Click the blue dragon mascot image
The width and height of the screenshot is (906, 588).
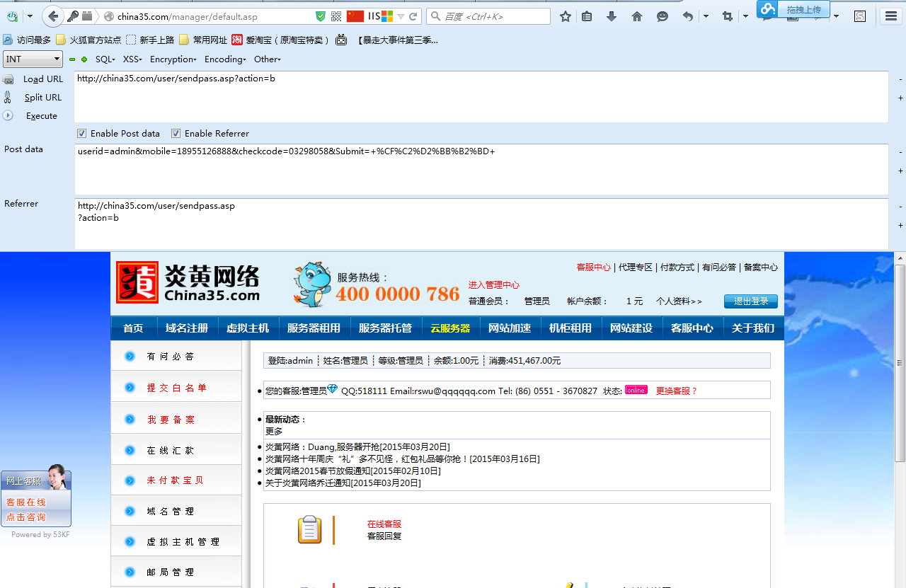click(x=312, y=284)
